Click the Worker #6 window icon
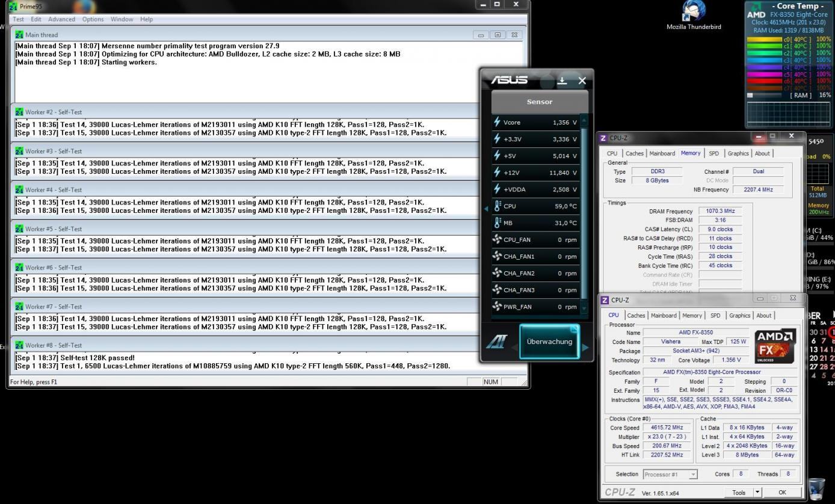The image size is (835, 504). click(x=19, y=267)
